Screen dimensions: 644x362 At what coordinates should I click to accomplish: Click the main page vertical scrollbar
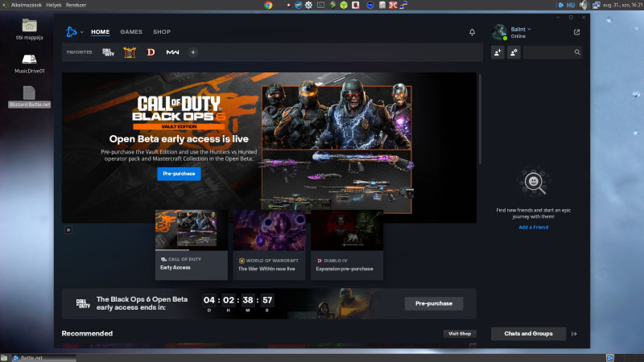[x=480, y=119]
